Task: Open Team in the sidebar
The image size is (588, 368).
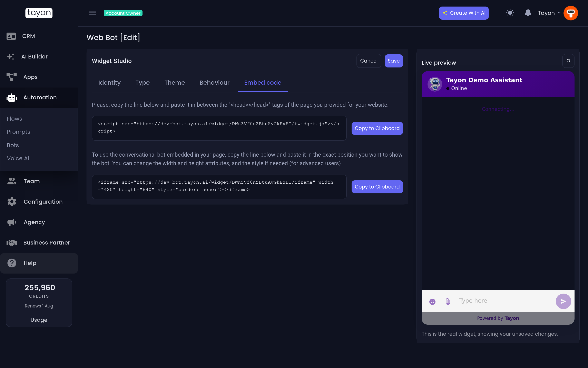Action: point(39,181)
